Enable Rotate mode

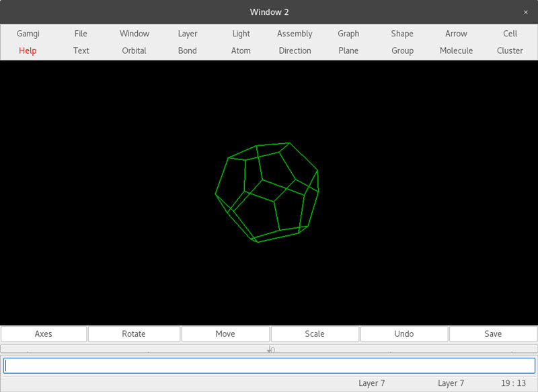click(134, 334)
